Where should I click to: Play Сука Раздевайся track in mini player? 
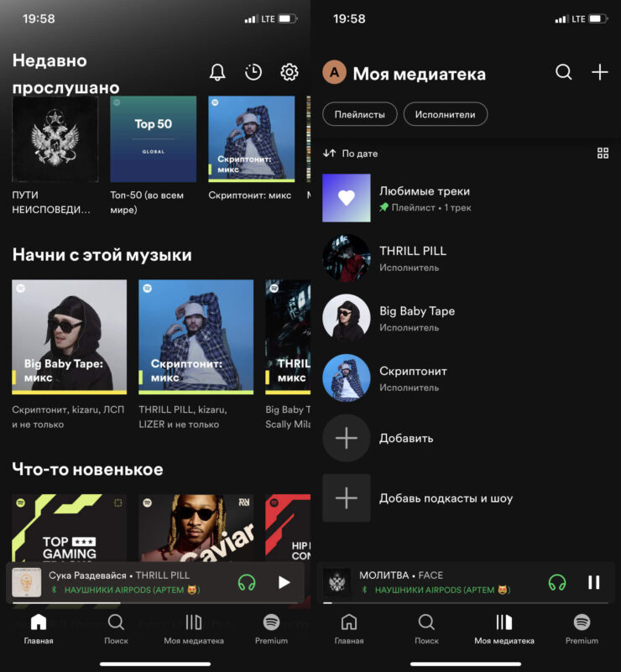[284, 582]
